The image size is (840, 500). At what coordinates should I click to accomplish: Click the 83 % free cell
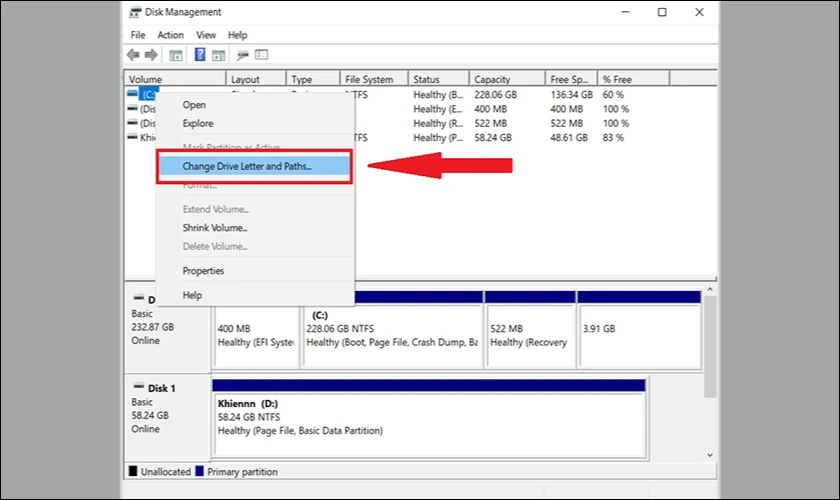(613, 138)
